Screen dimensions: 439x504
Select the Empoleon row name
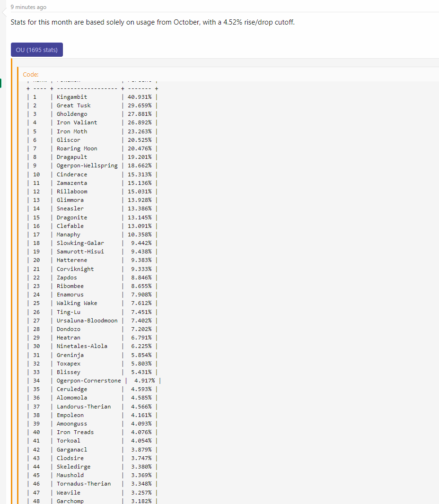(70, 415)
